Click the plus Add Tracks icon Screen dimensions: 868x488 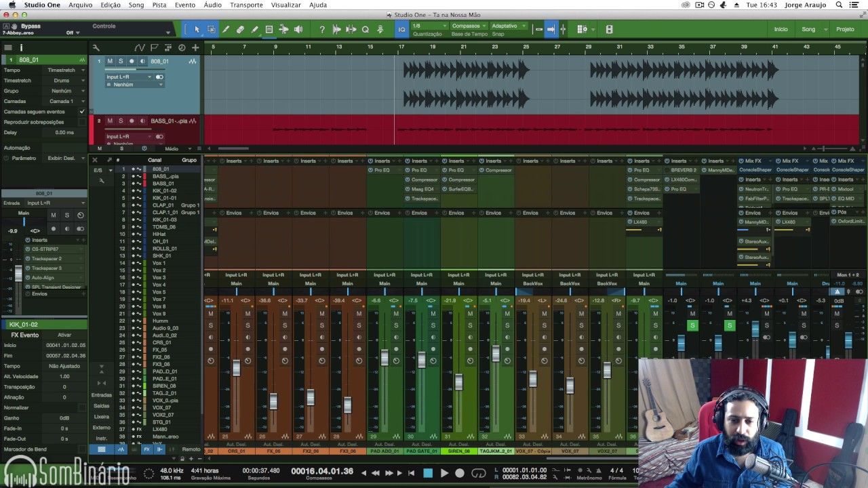[195, 47]
